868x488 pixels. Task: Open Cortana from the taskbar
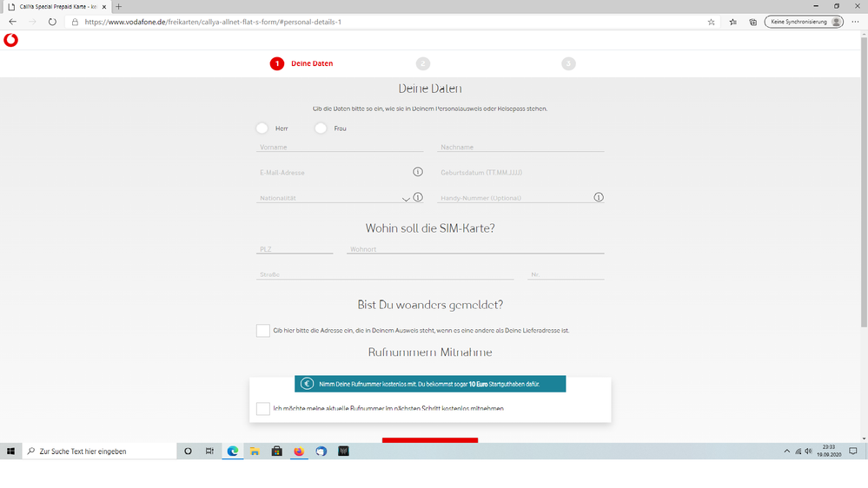pos(188,452)
